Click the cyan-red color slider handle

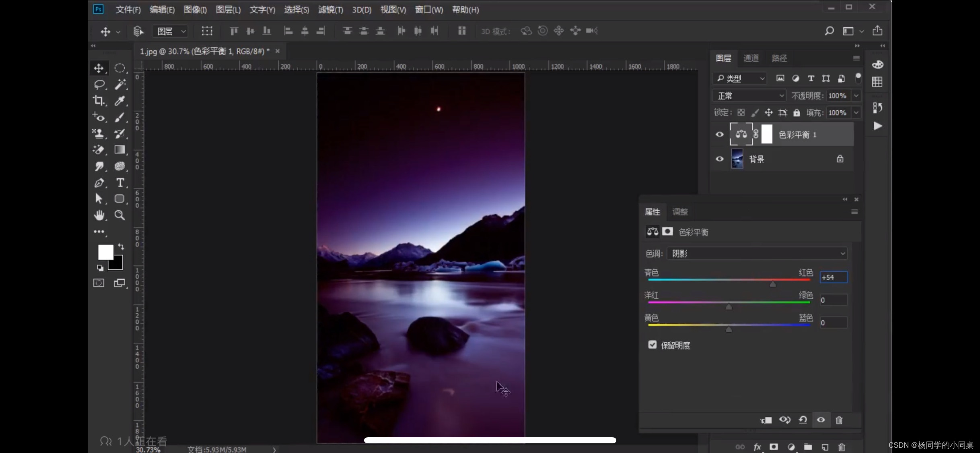[772, 284]
